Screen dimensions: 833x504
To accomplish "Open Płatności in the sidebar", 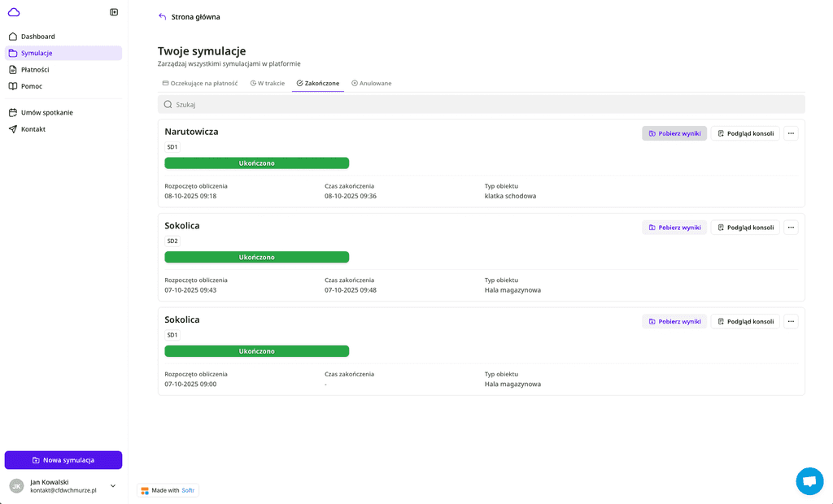I will tap(35, 70).
